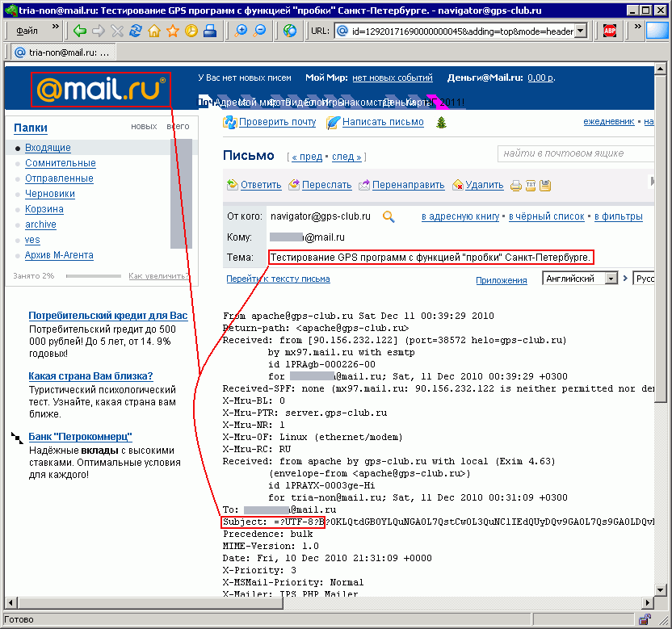Open browsing History clock icon
This screenshot has height=629, width=672.
coord(191,31)
